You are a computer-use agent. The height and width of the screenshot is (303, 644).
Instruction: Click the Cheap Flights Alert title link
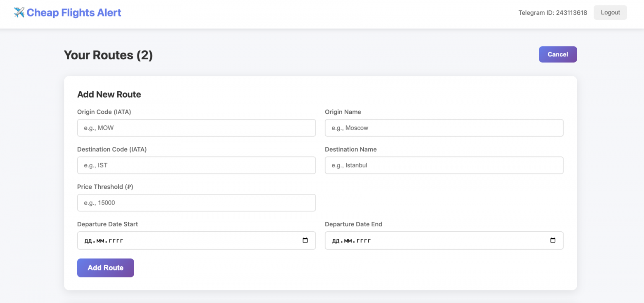tap(74, 12)
